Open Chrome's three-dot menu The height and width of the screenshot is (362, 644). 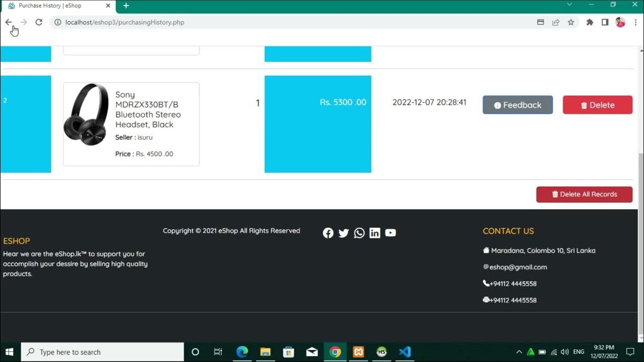pyautogui.click(x=635, y=22)
